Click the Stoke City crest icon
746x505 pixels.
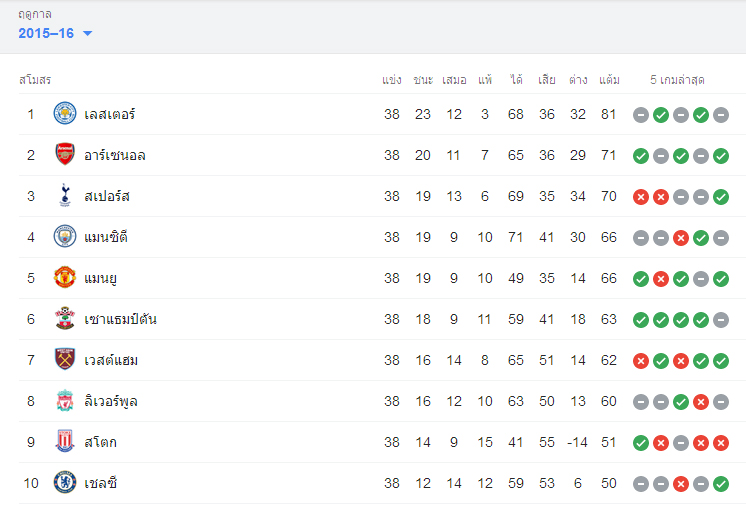pyautogui.click(x=65, y=442)
